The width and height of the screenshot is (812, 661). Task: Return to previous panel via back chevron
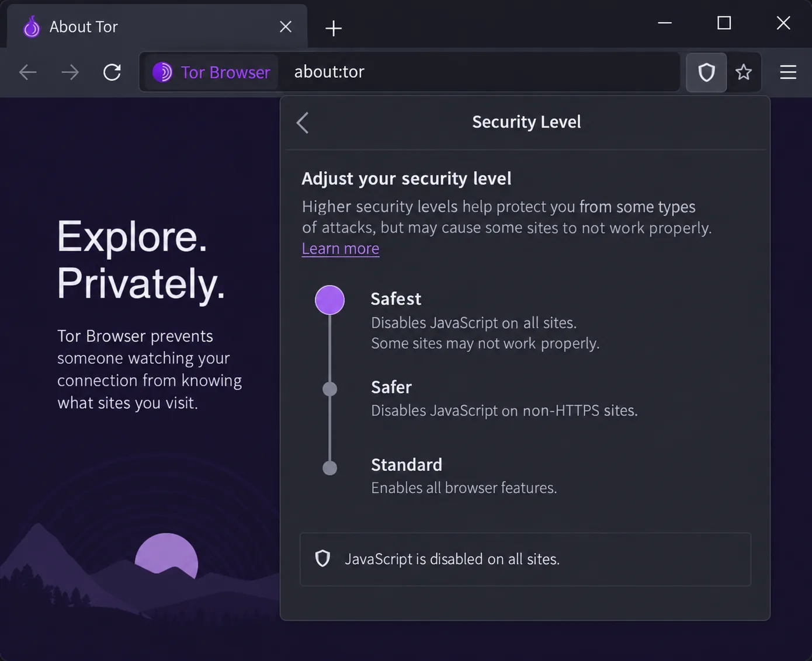(303, 123)
